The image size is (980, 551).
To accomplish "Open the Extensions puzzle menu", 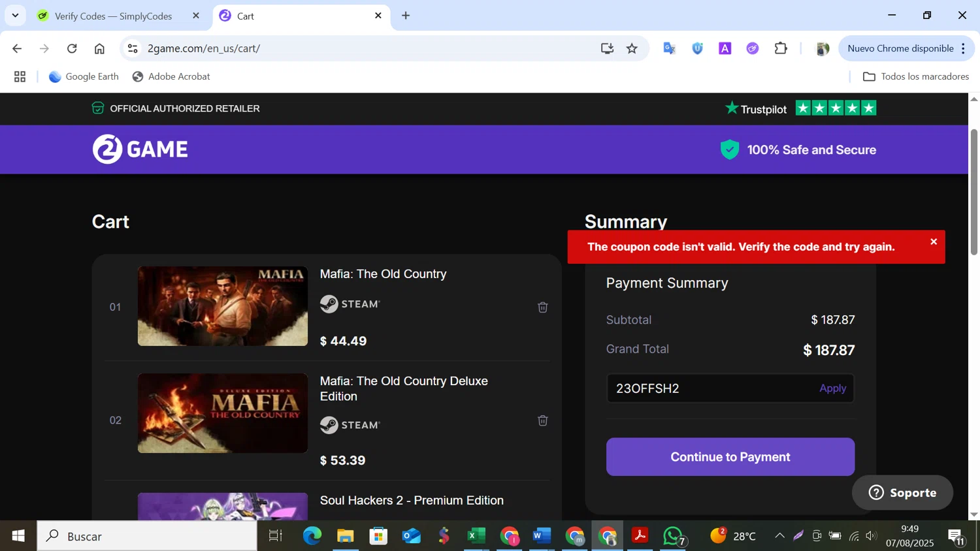I will pyautogui.click(x=781, y=48).
